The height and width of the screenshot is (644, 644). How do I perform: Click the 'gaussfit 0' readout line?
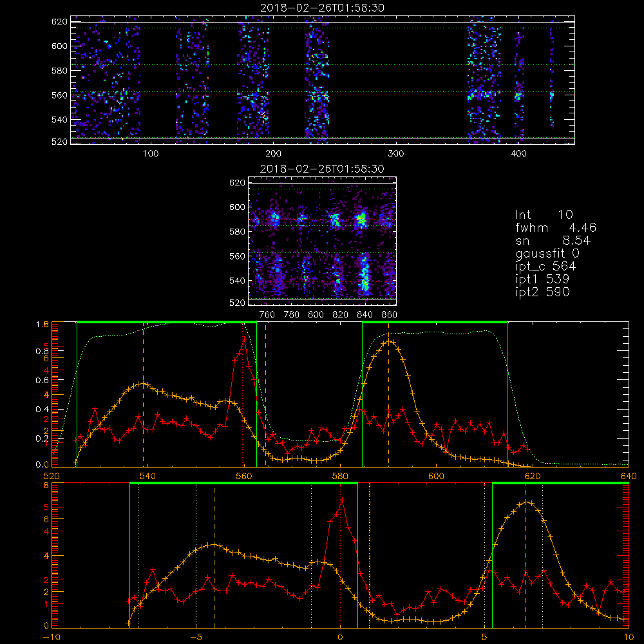(x=547, y=253)
